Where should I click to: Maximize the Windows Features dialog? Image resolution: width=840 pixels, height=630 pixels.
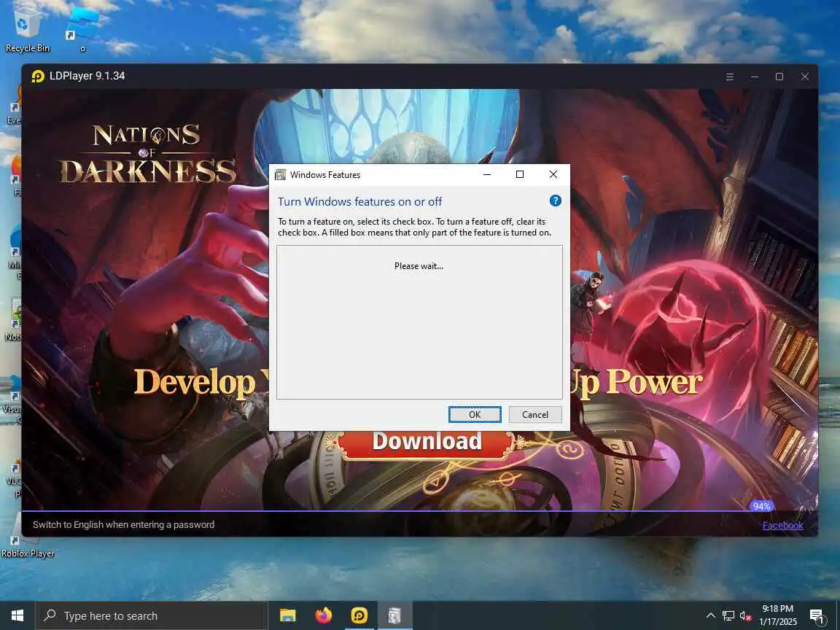(x=520, y=175)
